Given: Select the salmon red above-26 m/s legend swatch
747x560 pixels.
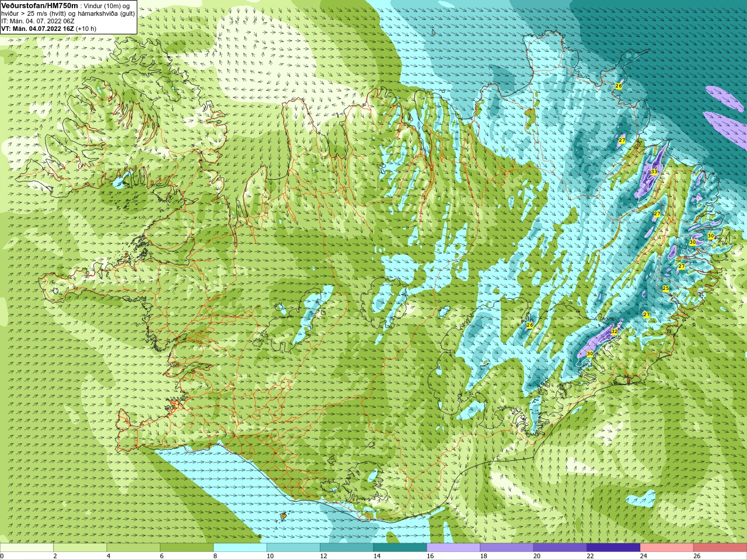Looking at the screenshot, I should (720, 548).
